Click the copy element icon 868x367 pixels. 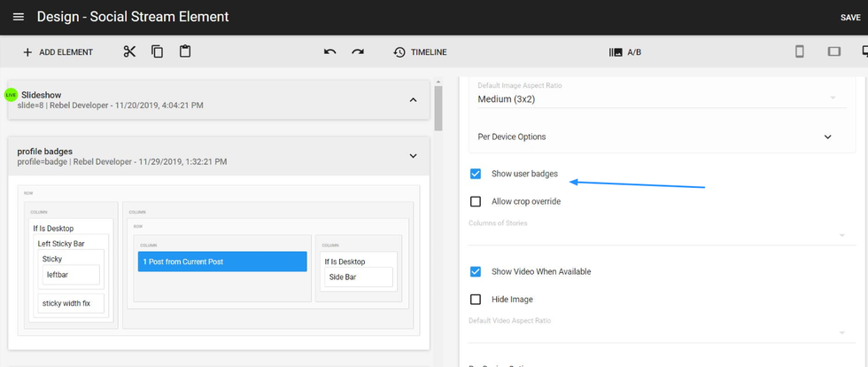point(157,51)
